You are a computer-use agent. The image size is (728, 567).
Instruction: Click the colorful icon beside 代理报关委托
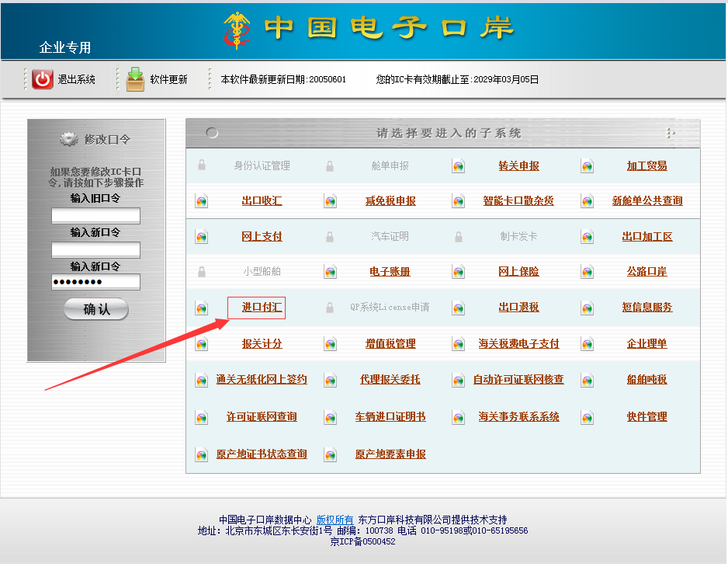(x=330, y=381)
